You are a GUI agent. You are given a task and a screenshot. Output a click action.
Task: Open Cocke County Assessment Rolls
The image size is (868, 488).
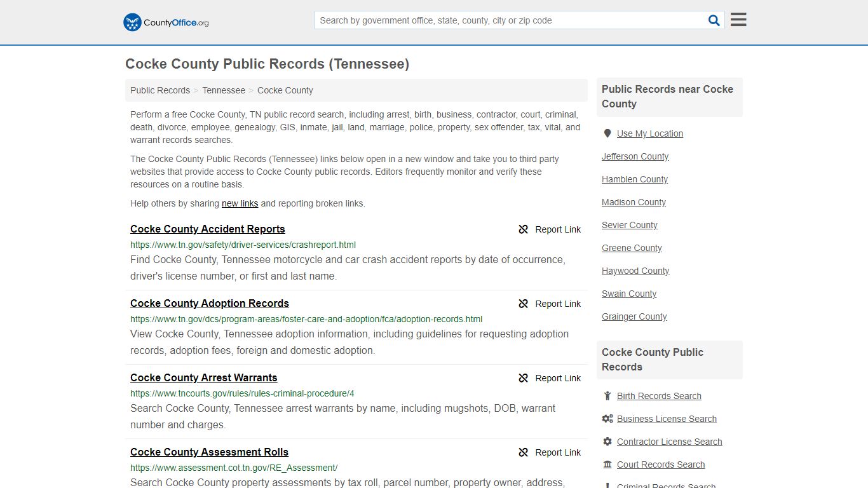pos(209,452)
